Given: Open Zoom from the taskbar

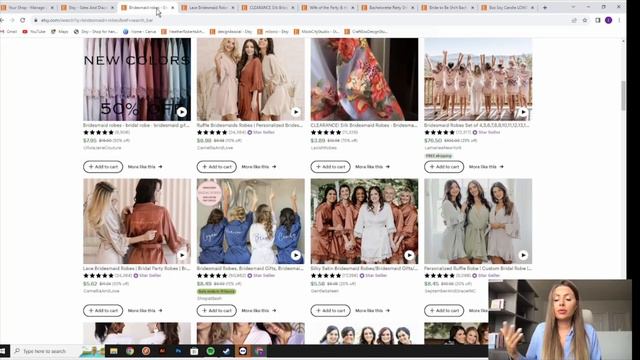Looking at the screenshot, I should 243,351.
